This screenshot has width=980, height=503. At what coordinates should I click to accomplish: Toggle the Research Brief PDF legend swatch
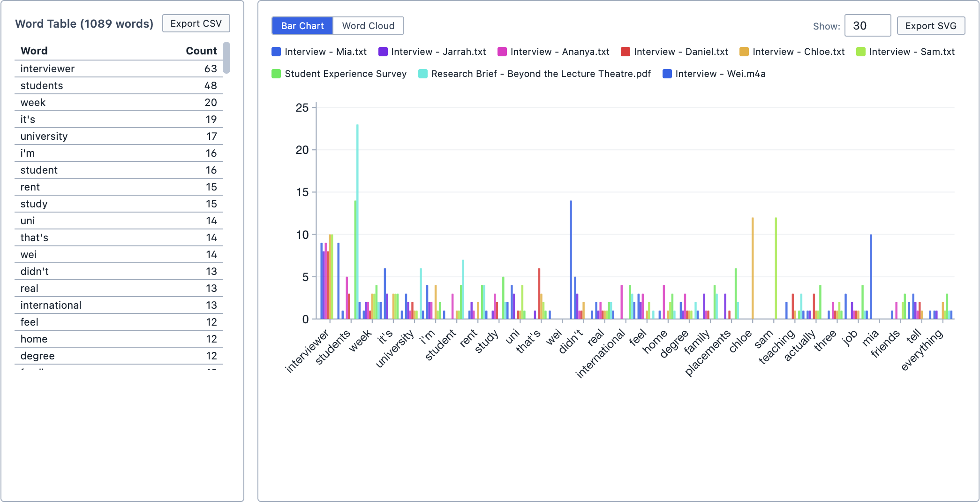[x=423, y=74]
